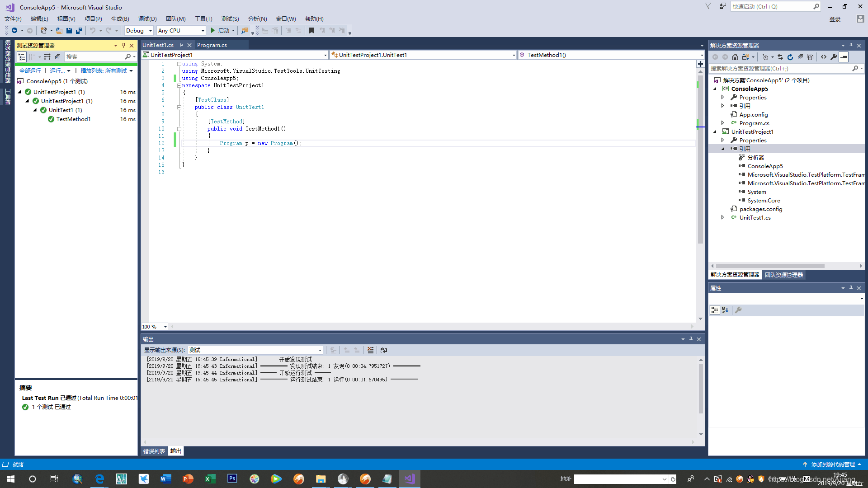The image size is (868, 488).
Task: Open project properties via wrench icon
Action: click(834, 57)
